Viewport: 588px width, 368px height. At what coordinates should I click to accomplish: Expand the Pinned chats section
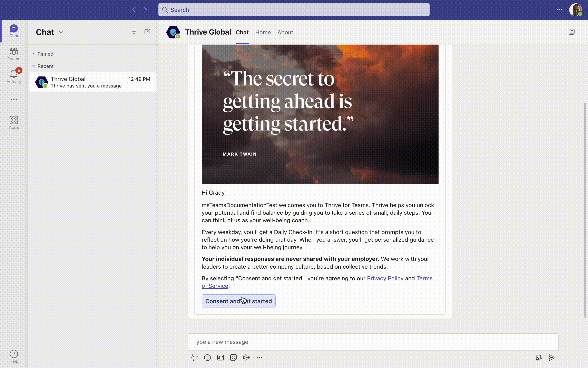pos(43,54)
